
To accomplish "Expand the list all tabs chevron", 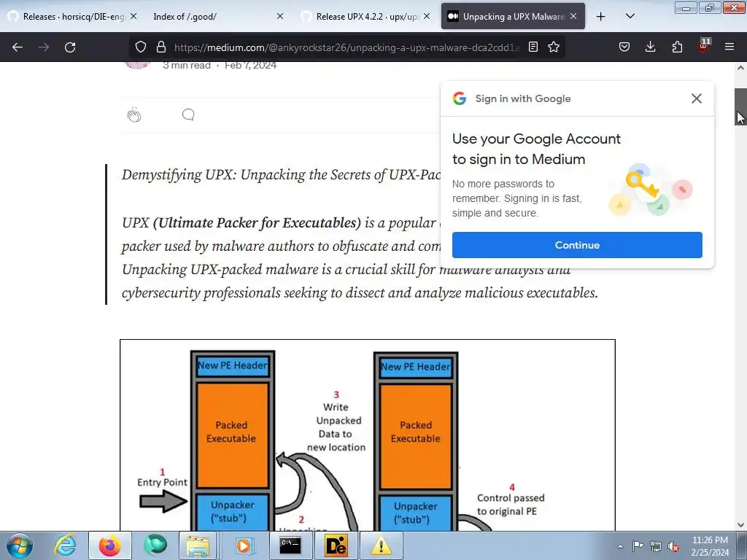I will tap(630, 17).
